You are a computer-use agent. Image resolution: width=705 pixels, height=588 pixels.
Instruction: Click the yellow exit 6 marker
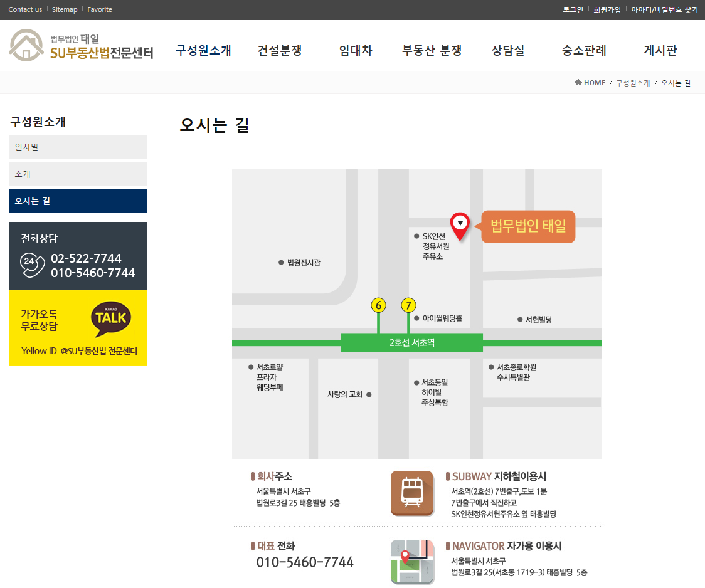click(378, 305)
